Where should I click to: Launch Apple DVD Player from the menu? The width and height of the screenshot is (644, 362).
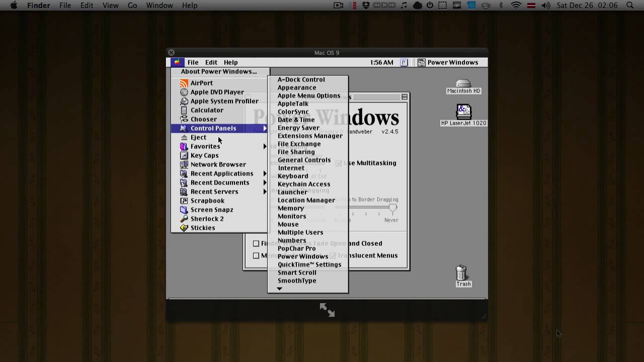coord(219,92)
